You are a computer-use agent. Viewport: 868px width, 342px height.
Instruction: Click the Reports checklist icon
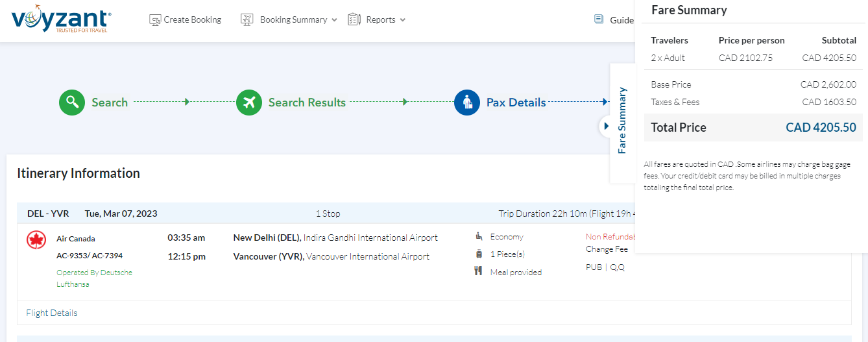pos(354,20)
